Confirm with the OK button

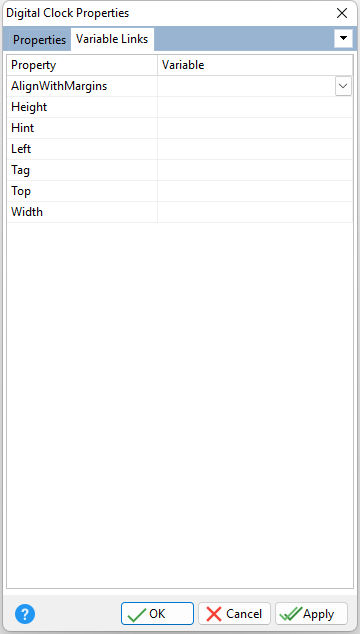157,614
